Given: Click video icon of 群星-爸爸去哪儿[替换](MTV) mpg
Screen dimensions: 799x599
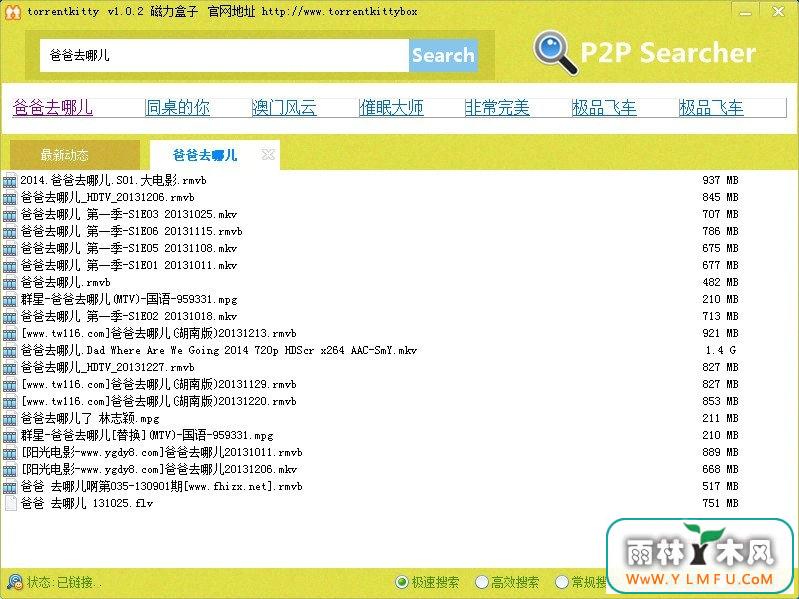Looking at the screenshot, I should pos(10,435).
